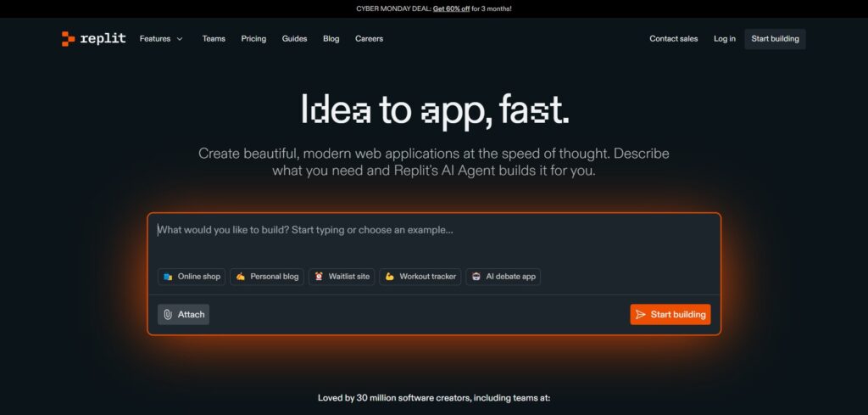Viewport: 868px width, 415px height.
Task: Open the Guides menu item
Action: click(294, 39)
